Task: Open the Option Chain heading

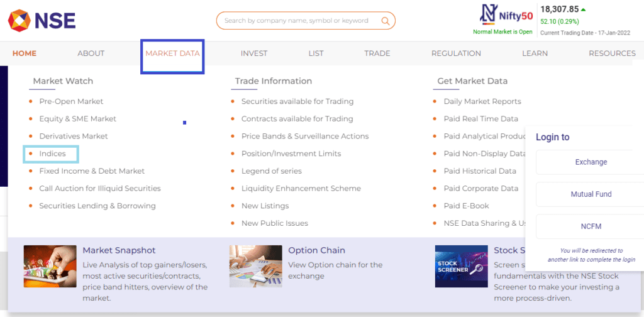Action: (x=317, y=250)
